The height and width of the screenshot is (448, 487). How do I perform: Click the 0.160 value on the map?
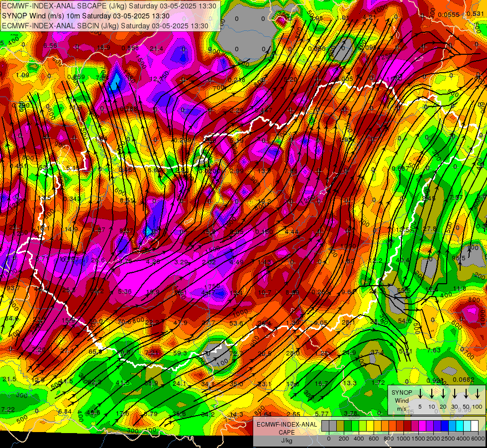[264, 231]
